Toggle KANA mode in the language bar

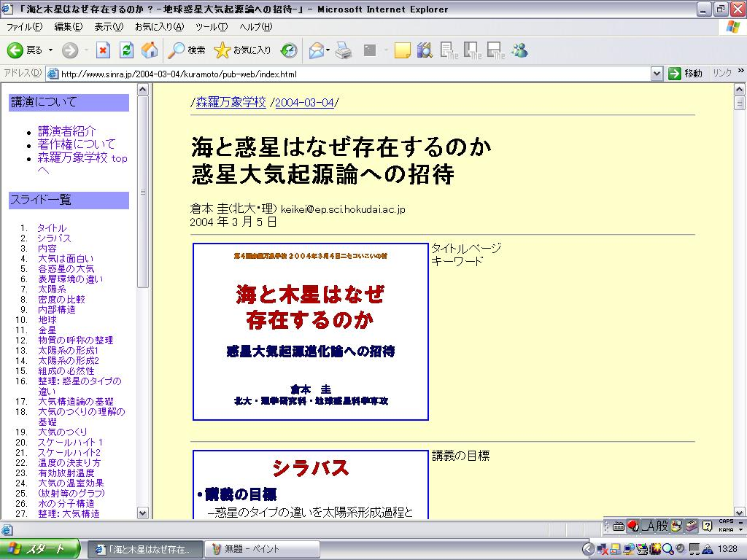(x=726, y=529)
